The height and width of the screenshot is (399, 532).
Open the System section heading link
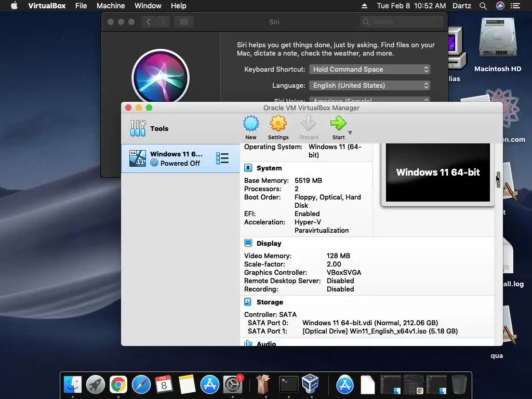[269, 168]
